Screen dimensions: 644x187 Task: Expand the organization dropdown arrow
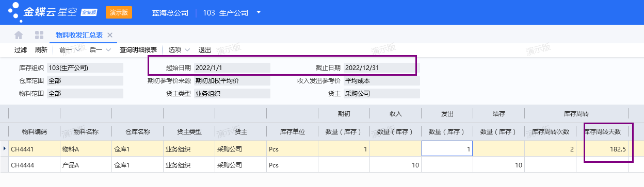259,12
